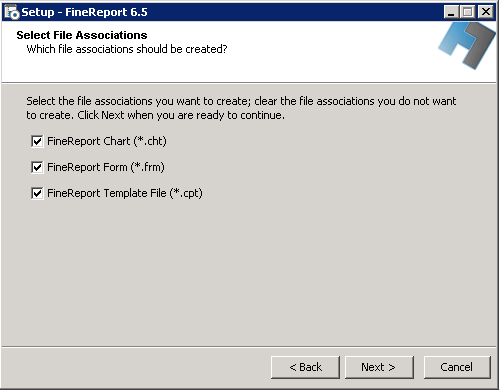This screenshot has width=500, height=391.
Task: Minimize the FineReport setup window
Action: [x=451, y=12]
